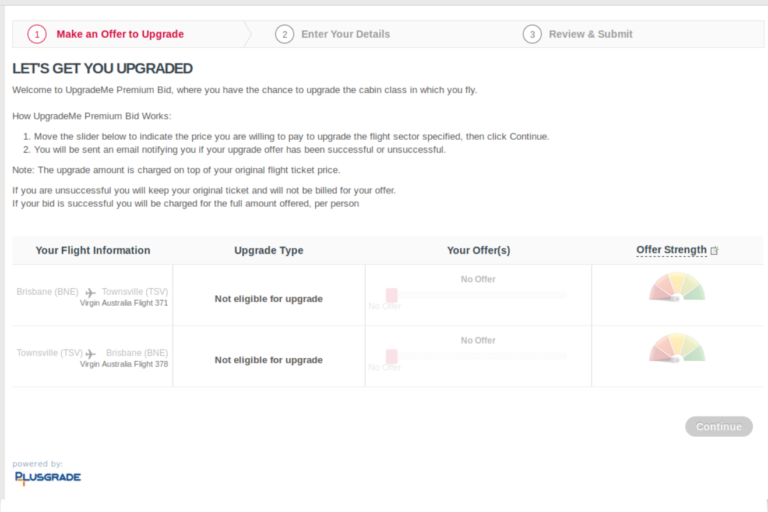Open the Plusgrade logo link
Image resolution: width=768 pixels, height=512 pixels.
[x=48, y=478]
